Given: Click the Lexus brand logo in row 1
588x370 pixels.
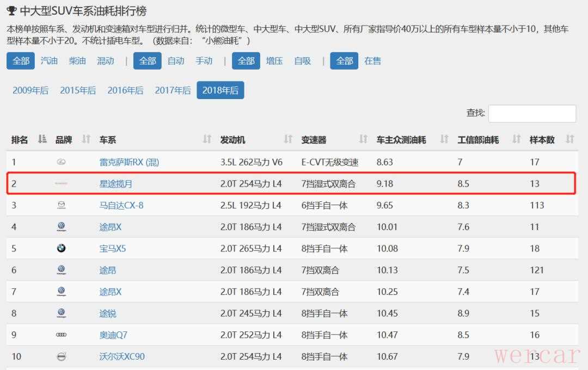Looking at the screenshot, I should 61,162.
